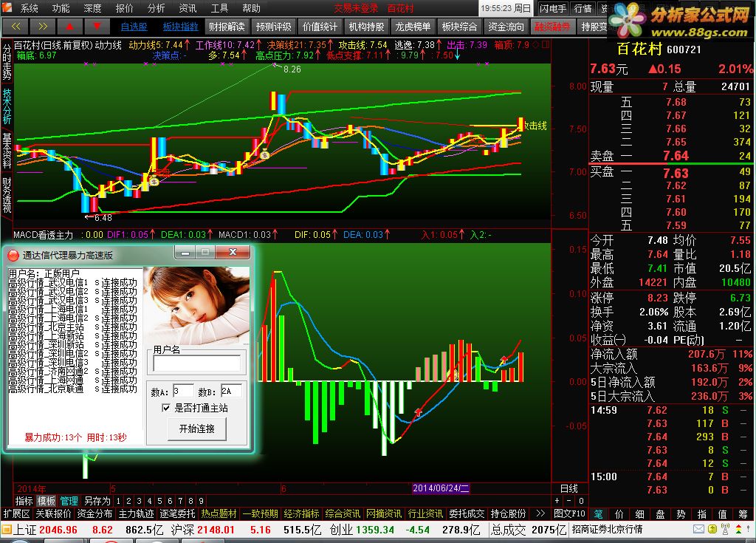The image size is (756, 543).
Task: Click the 板块综合 toolbar button
Action: 459,27
